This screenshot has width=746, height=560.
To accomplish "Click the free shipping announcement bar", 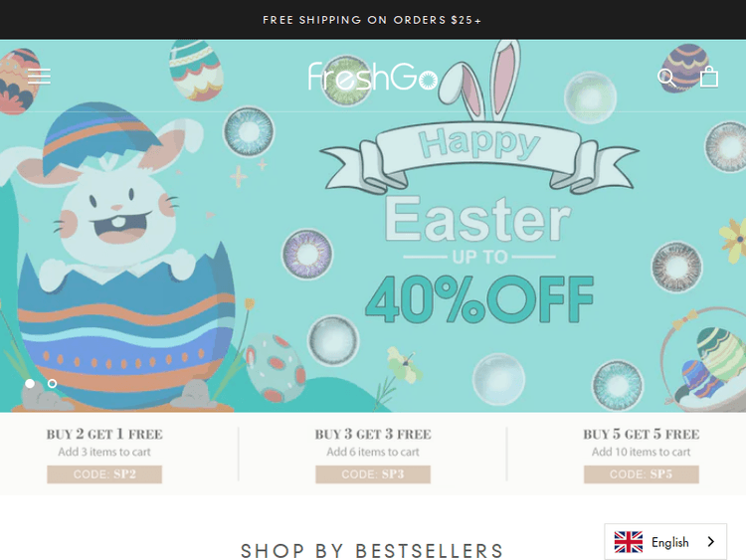I will pos(373,20).
